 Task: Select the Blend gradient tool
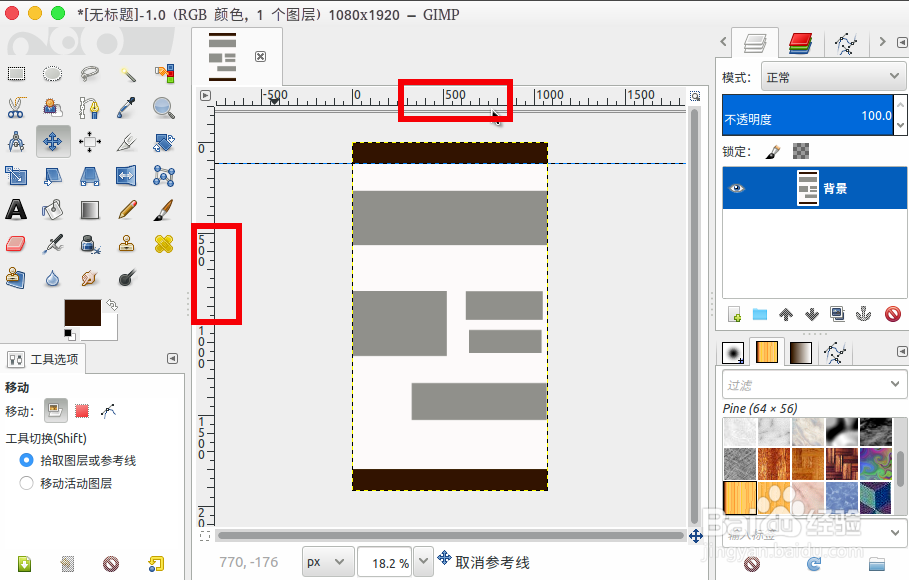(x=90, y=210)
